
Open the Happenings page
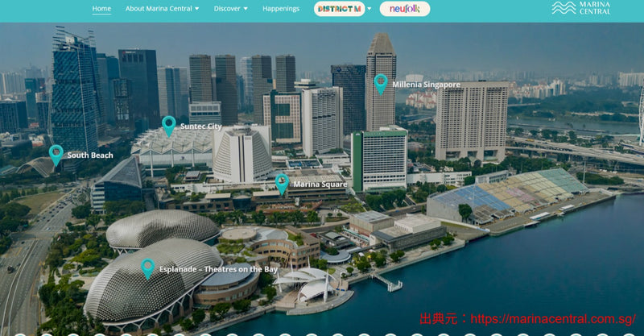click(281, 9)
